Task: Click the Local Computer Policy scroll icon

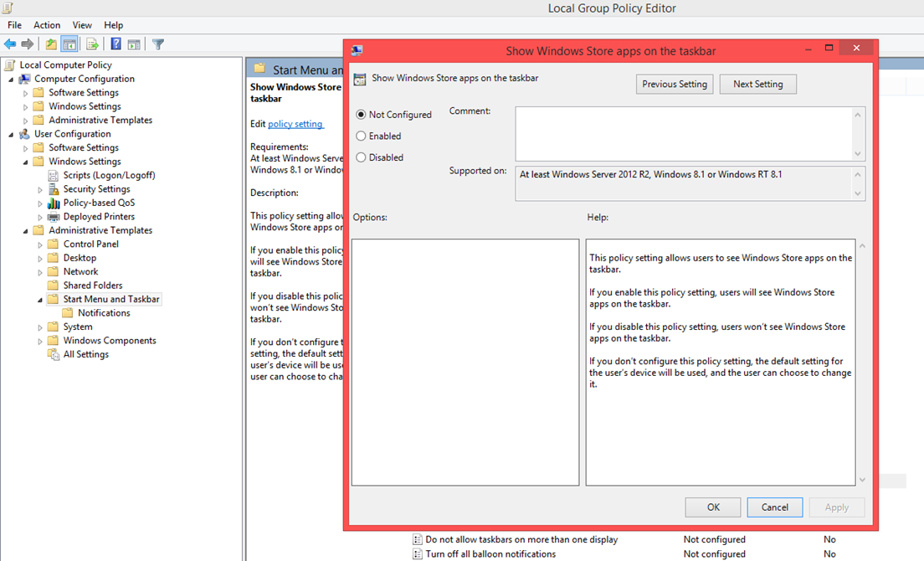Action: tap(10, 64)
